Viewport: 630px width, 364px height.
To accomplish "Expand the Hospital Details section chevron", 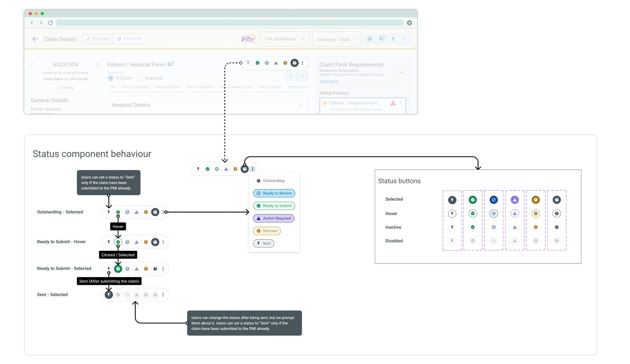I will point(301,105).
